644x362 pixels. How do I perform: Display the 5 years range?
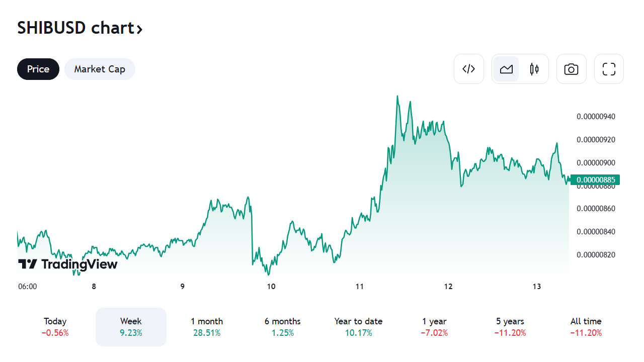pos(510,327)
